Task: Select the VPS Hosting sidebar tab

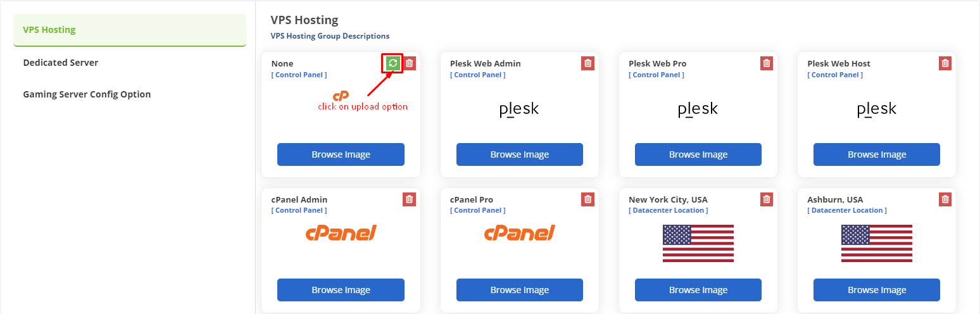Action: tap(130, 30)
